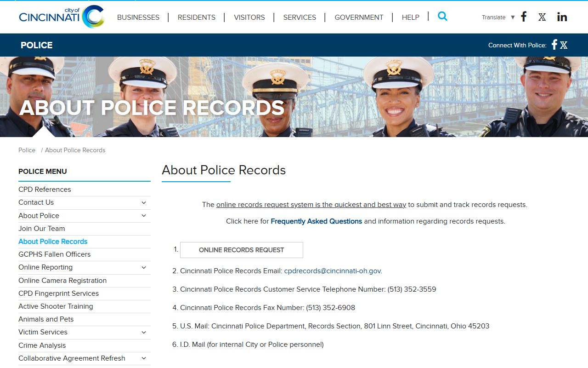Open the Frequently Asked Questions link
Image resolution: width=588 pixels, height=368 pixels.
point(316,221)
